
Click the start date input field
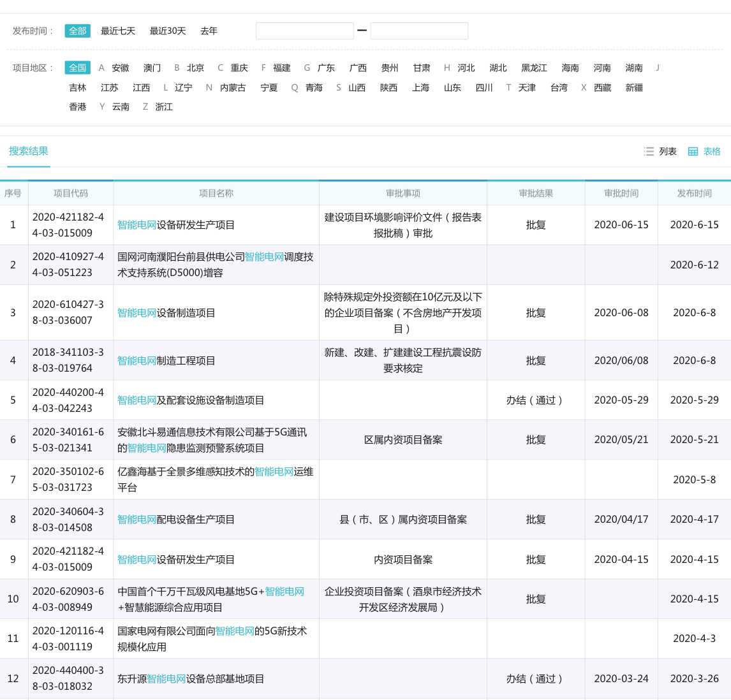(x=304, y=31)
